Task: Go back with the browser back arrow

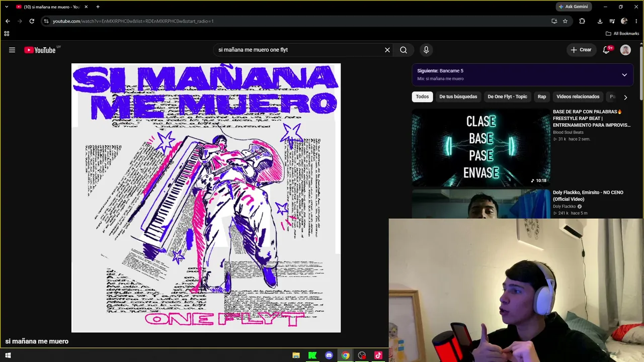Action: (8, 21)
